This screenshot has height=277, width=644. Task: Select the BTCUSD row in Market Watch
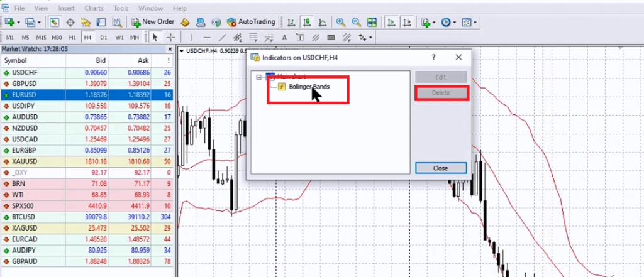(87, 217)
